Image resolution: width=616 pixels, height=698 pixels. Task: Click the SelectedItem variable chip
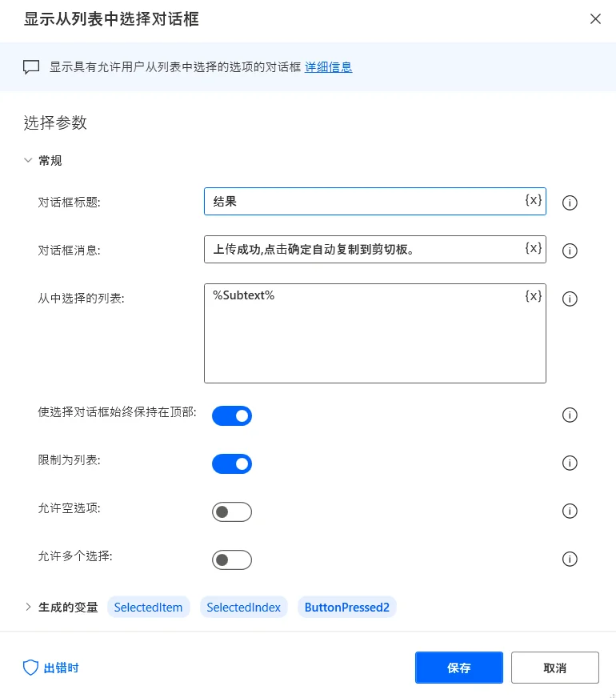pyautogui.click(x=148, y=608)
